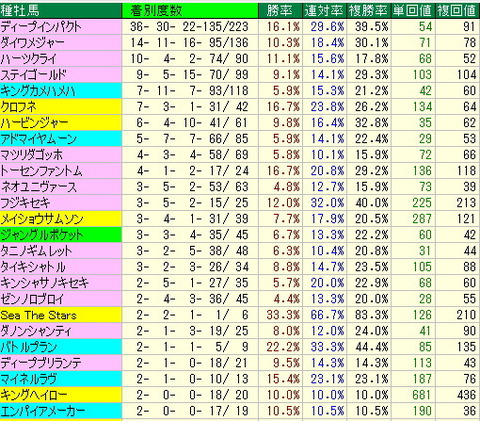The height and width of the screenshot is (421, 480).
Task: Click フジキセキ win return value 225
Action: pos(422,203)
